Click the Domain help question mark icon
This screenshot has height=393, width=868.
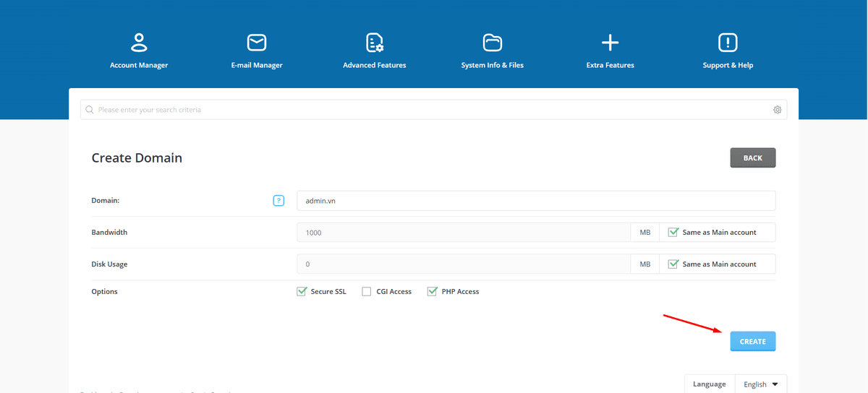pos(278,201)
